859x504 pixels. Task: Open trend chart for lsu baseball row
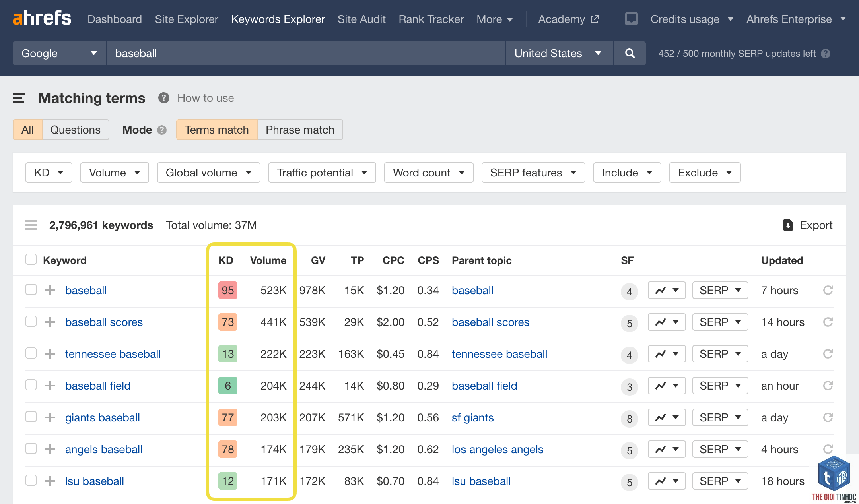pyautogui.click(x=667, y=481)
